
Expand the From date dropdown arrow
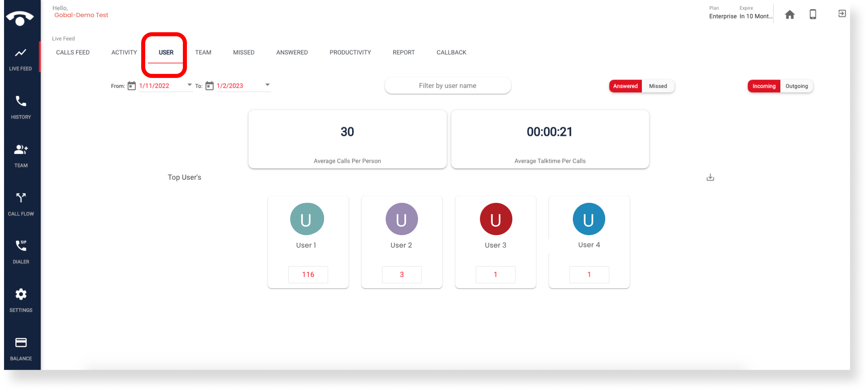pyautogui.click(x=189, y=85)
